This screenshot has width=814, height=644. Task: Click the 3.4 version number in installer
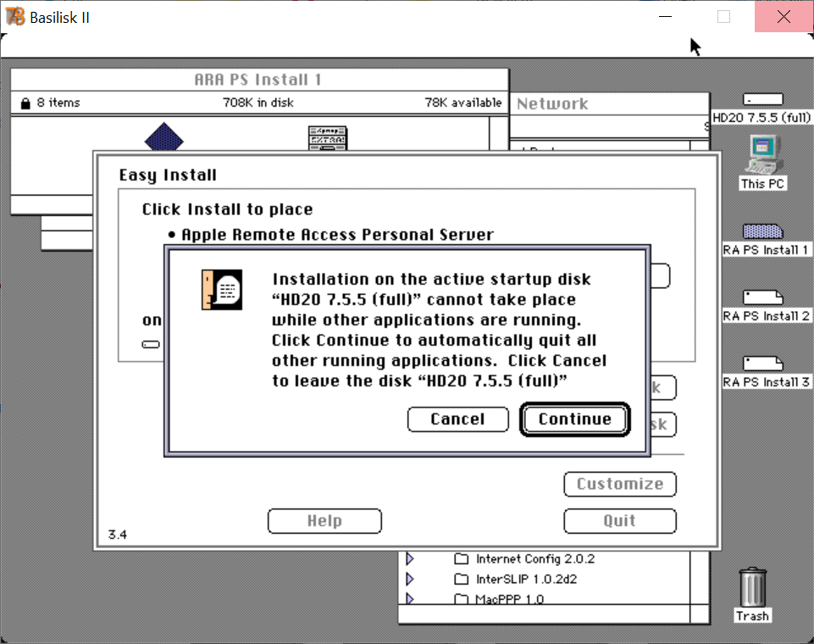tap(118, 535)
